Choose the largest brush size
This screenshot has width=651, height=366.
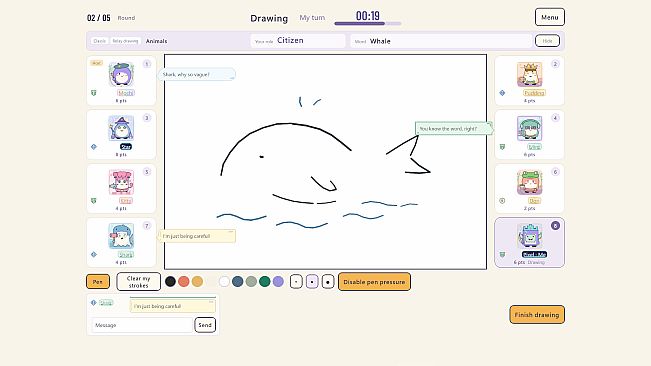pos(328,282)
